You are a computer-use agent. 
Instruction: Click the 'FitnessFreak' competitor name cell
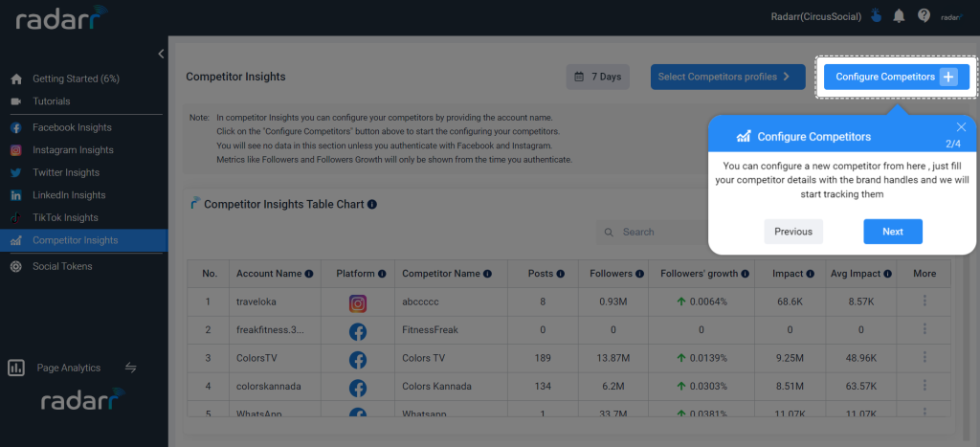point(430,330)
